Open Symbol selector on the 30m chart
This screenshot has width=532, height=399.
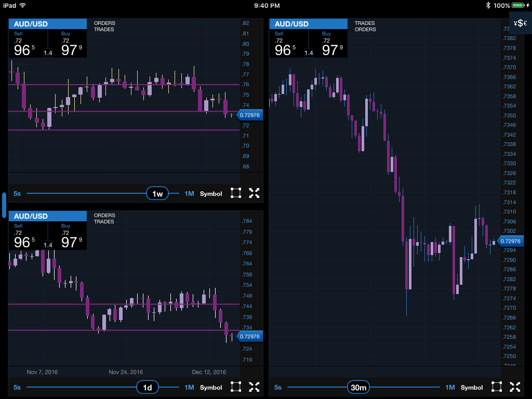click(472, 387)
